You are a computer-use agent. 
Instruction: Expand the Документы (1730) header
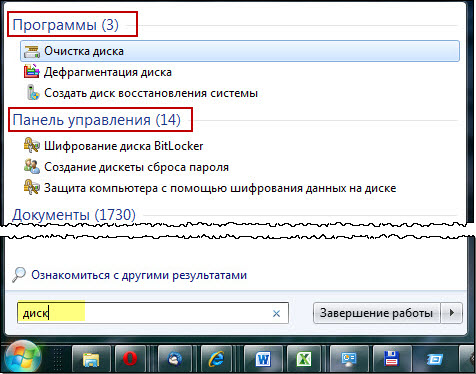click(74, 215)
